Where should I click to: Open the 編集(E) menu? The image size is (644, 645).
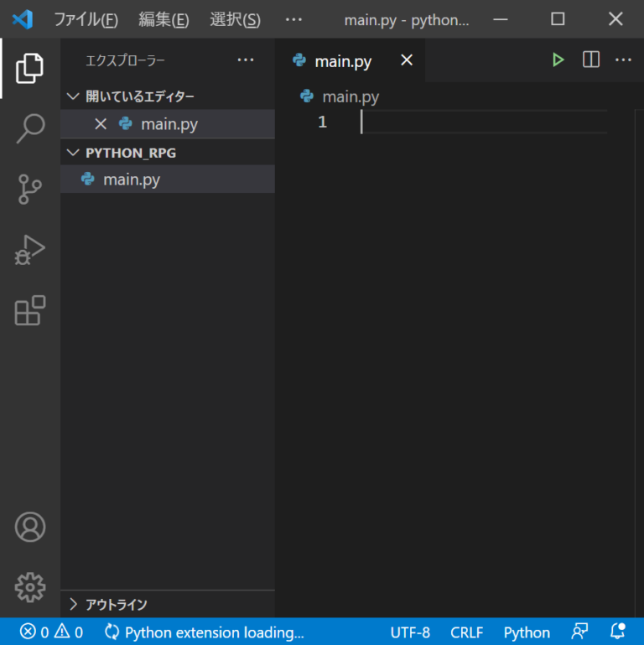click(164, 19)
